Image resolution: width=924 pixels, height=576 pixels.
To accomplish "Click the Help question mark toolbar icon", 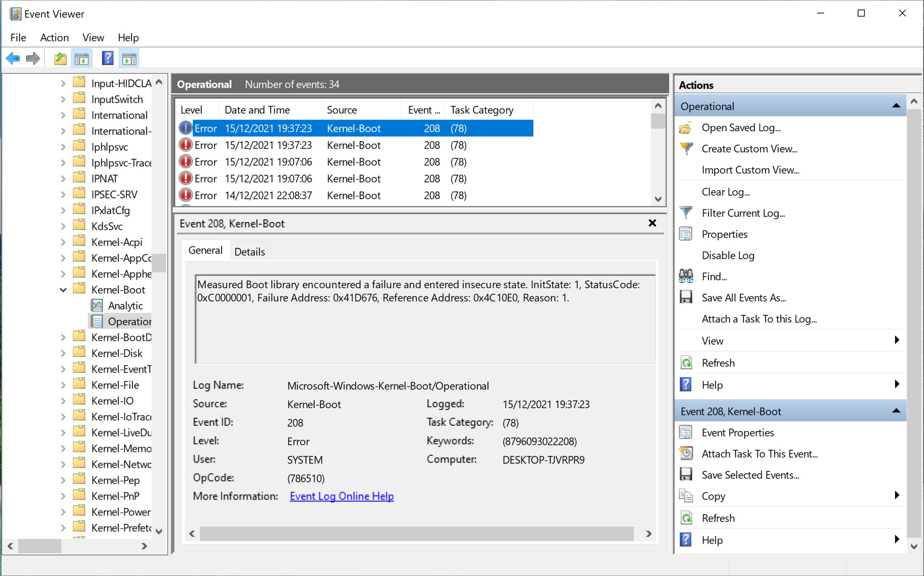I will click(108, 59).
